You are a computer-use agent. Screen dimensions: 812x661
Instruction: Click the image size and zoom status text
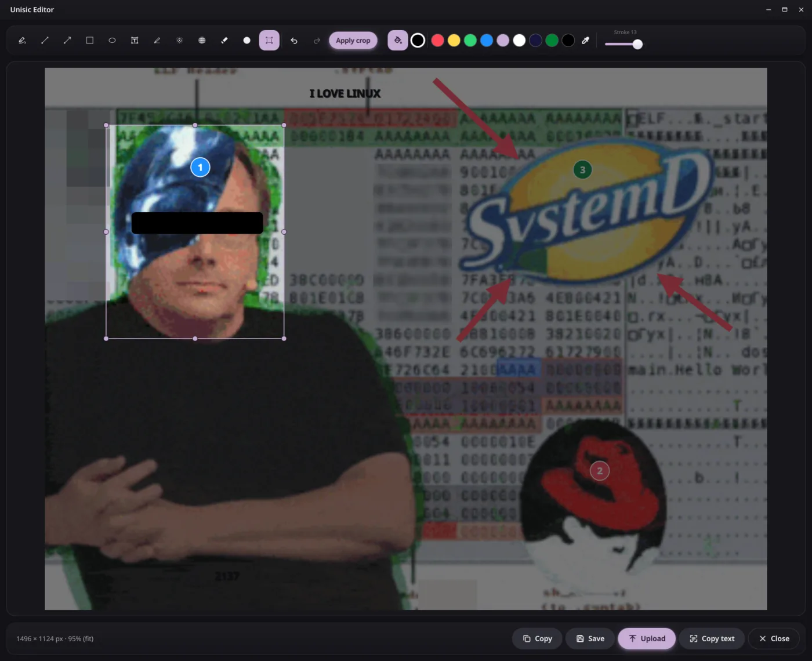[x=55, y=638]
